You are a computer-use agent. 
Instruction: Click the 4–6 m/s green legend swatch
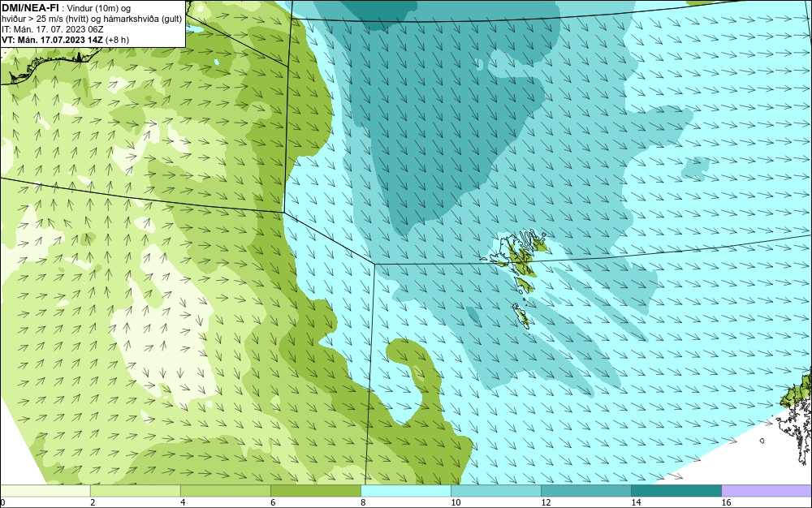(x=225, y=490)
